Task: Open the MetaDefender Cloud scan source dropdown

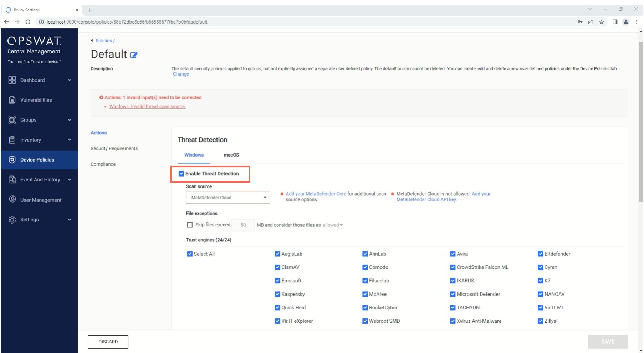Action: point(228,198)
